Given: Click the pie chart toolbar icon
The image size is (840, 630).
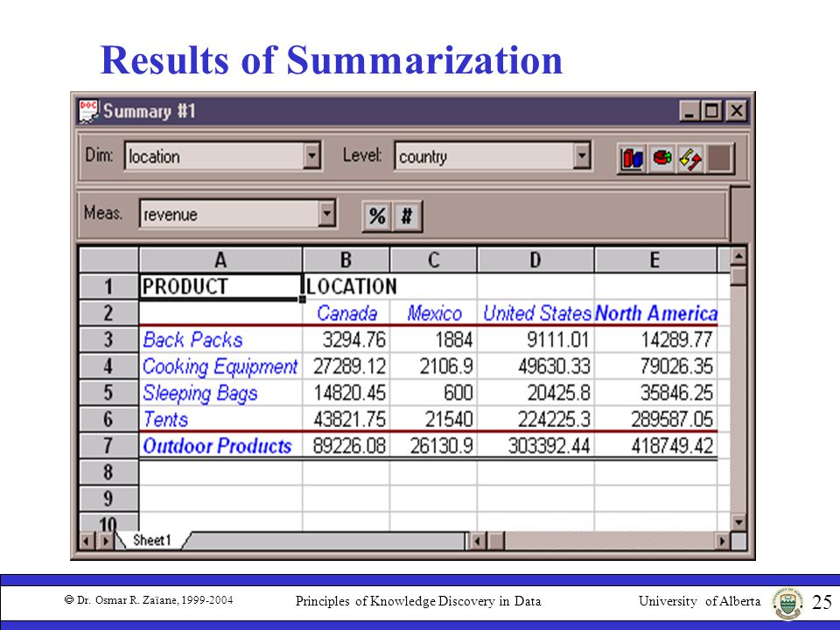Looking at the screenshot, I should coord(661,158).
